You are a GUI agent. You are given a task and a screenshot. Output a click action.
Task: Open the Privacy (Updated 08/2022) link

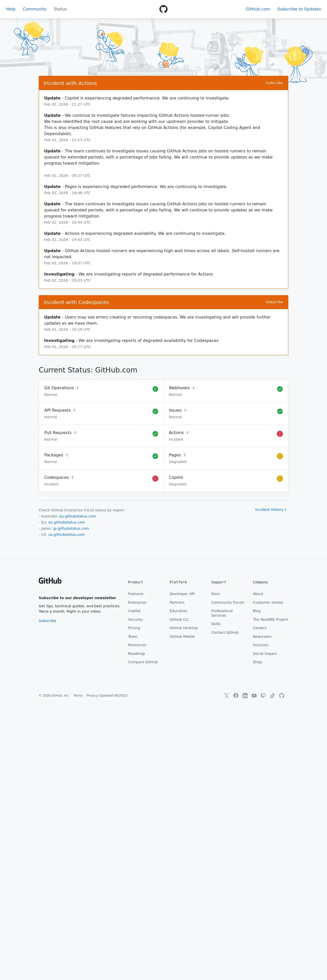point(107,695)
